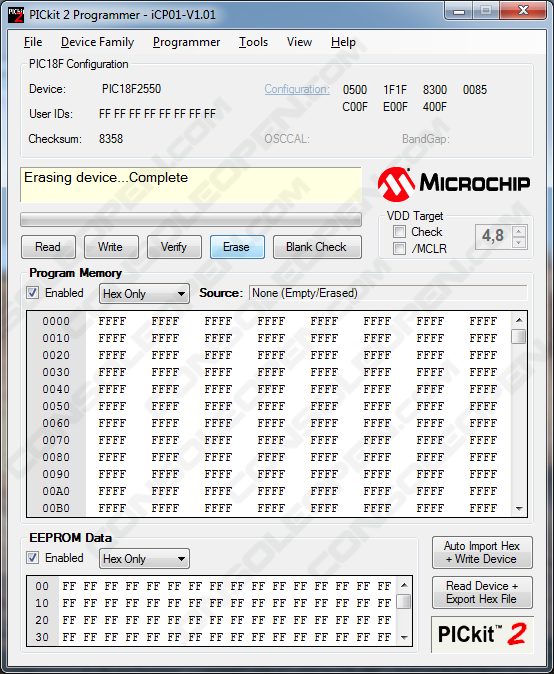Click the User IDs value FF FF FF FF
Screen dimensions: 554x674
click(x=157, y=114)
